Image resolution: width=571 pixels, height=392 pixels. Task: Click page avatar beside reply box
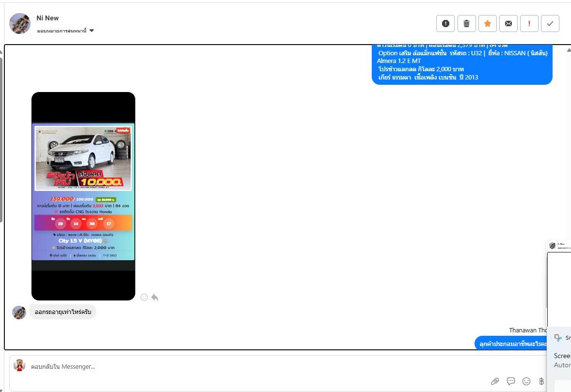coord(19,365)
